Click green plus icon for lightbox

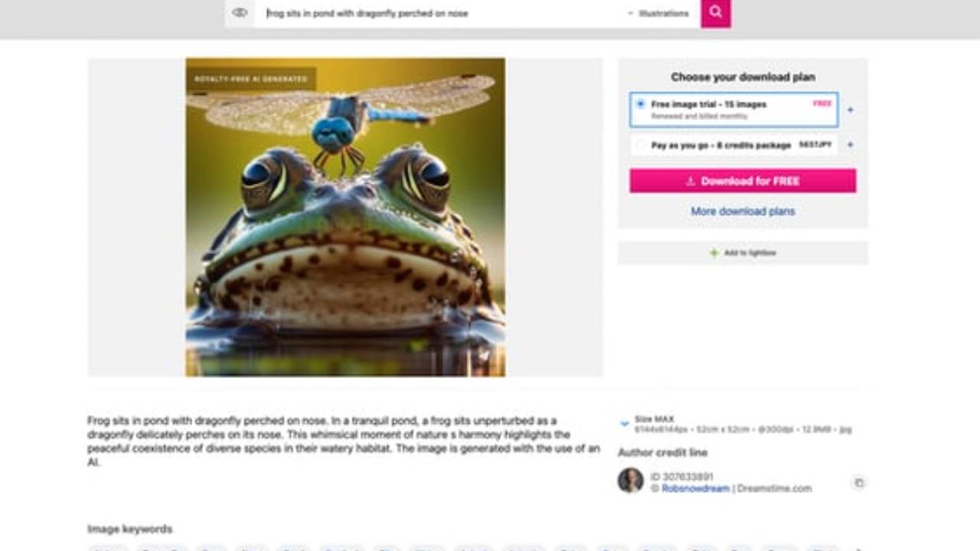(714, 253)
